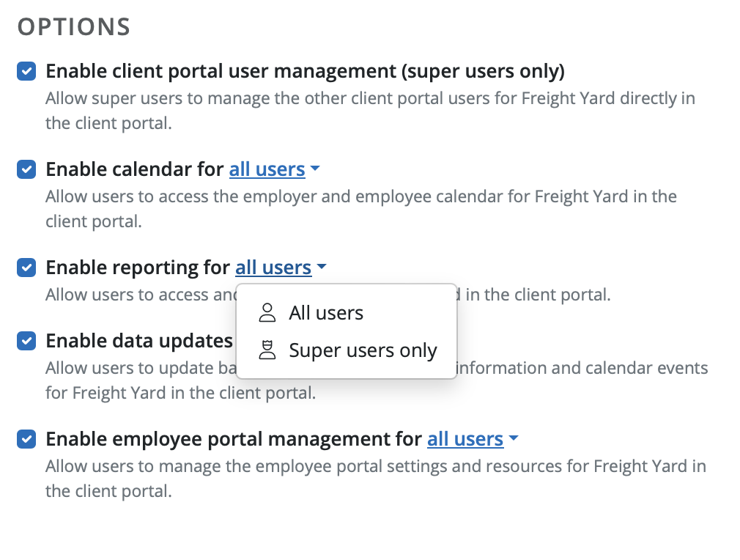The width and height of the screenshot is (740, 560).
Task: Click the "Enable calendar for" label text
Action: point(135,169)
